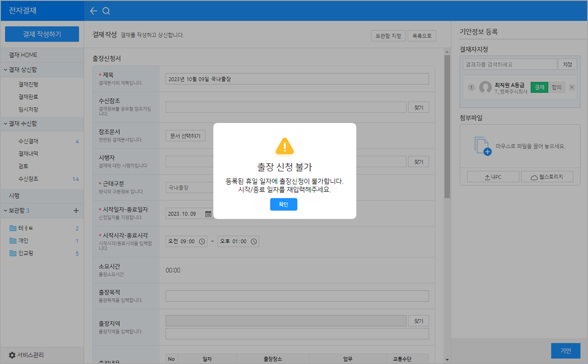The image size is (588, 364).
Task: Open 서비스관리 gear settings
Action: click(12, 355)
